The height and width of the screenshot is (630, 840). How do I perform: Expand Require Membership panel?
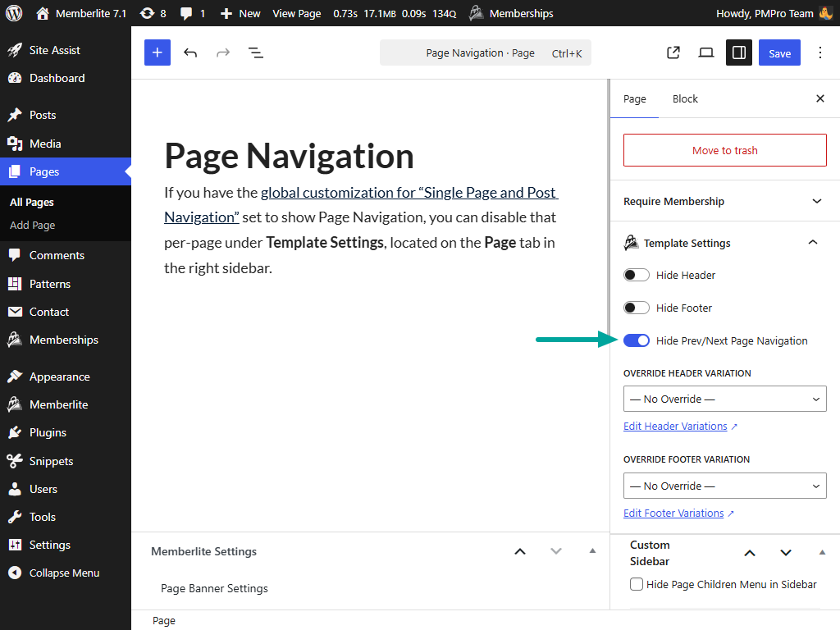725,202
